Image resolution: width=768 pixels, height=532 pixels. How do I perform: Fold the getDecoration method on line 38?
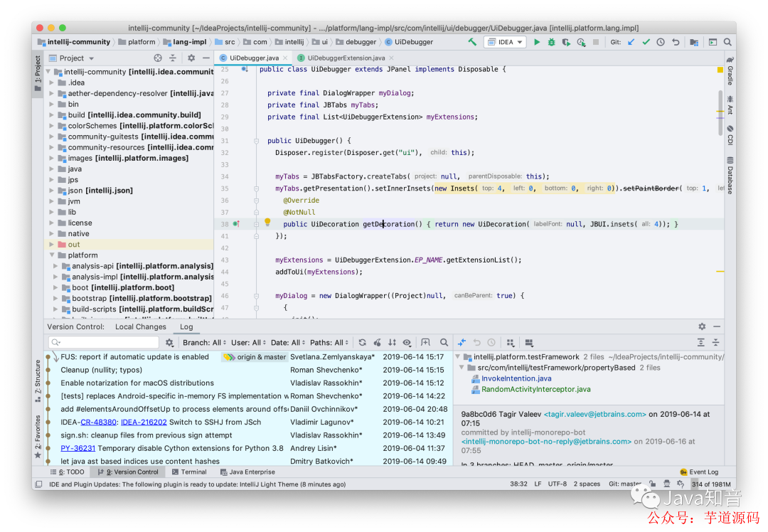tap(256, 224)
